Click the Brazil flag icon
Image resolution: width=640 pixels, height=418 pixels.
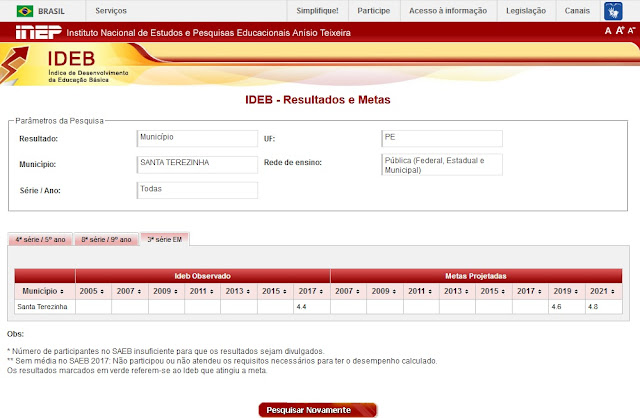(x=24, y=10)
